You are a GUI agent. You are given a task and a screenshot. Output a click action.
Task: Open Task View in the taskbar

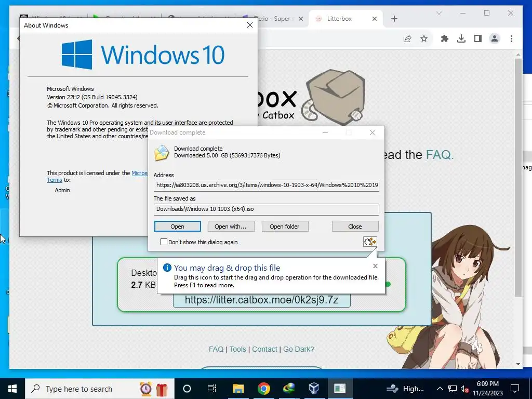pos(212,389)
